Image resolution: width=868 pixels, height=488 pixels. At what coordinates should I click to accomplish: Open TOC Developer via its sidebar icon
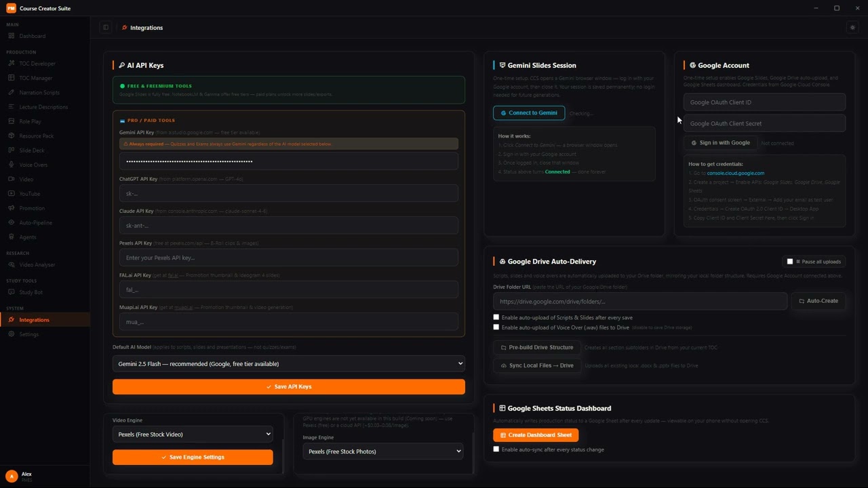coord(12,64)
